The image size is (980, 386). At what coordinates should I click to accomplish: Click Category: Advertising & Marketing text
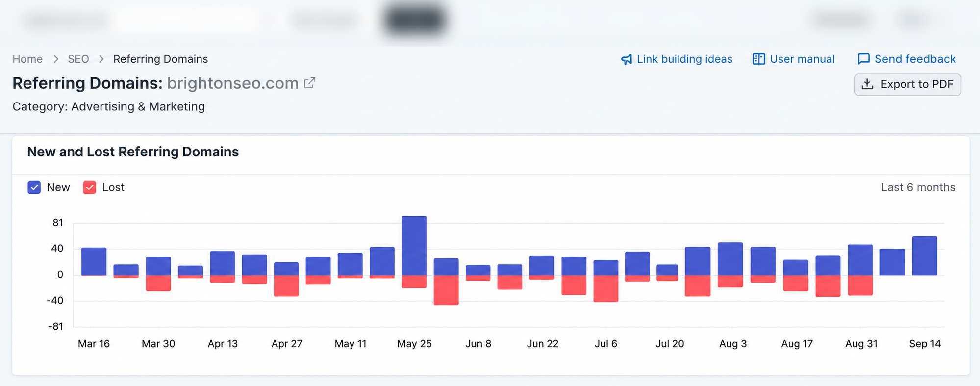tap(109, 106)
